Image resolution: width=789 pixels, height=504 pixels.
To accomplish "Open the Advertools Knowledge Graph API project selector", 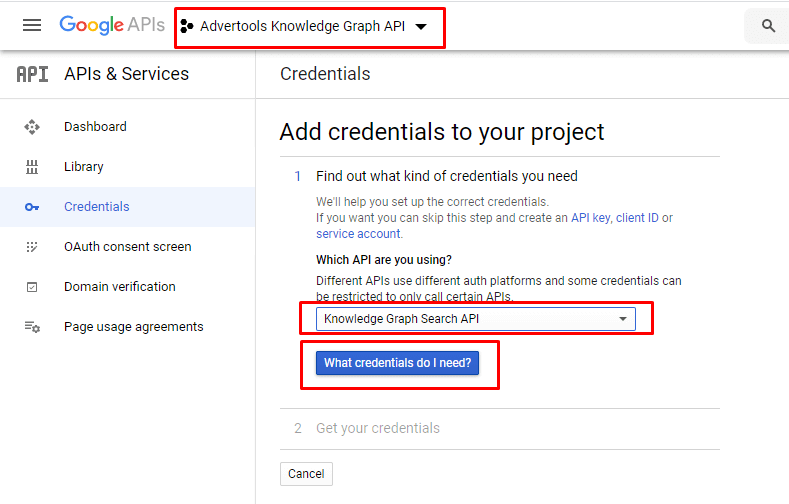I will 303,26.
